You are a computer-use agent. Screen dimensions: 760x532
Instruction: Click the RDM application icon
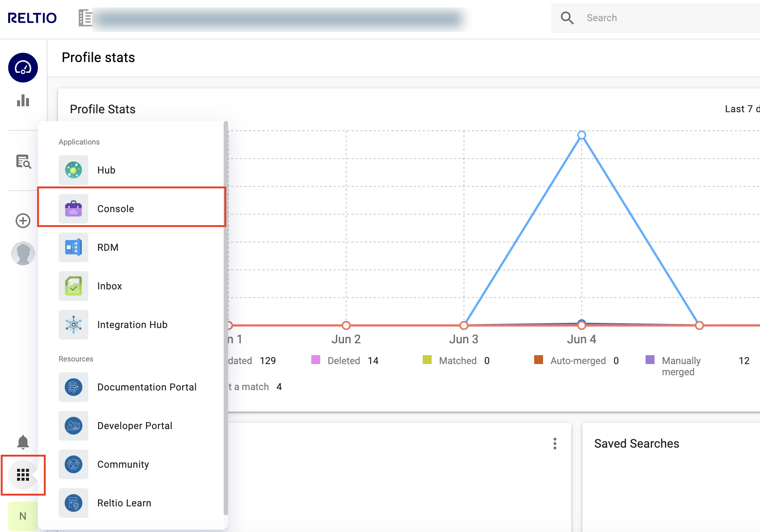[x=74, y=247]
